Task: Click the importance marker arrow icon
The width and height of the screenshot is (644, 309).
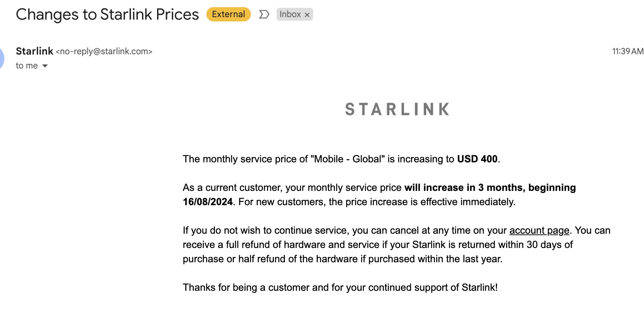Action: [x=264, y=15]
